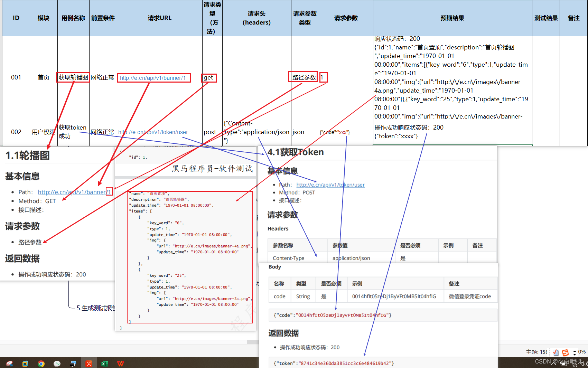The image size is (588, 368).
Task: Select the 获取token成功 cell
Action: pyautogui.click(x=73, y=132)
